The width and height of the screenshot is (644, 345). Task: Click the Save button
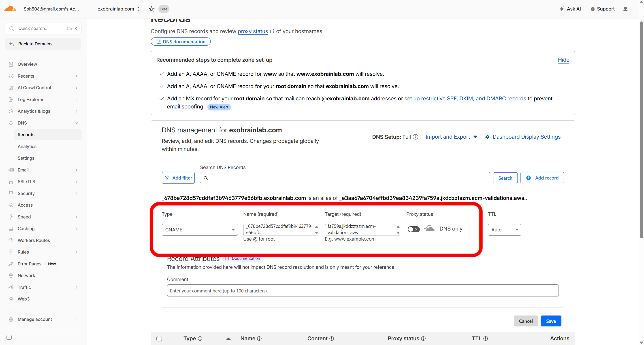coord(551,321)
